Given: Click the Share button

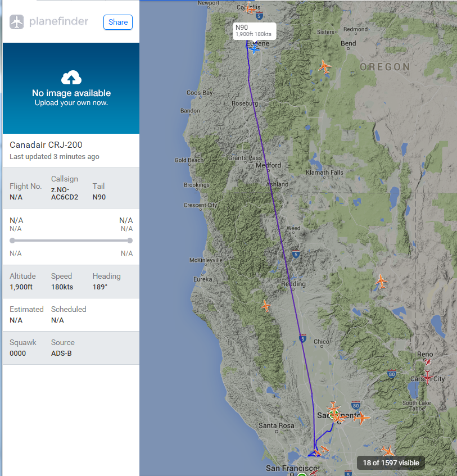Looking at the screenshot, I should click(x=118, y=22).
